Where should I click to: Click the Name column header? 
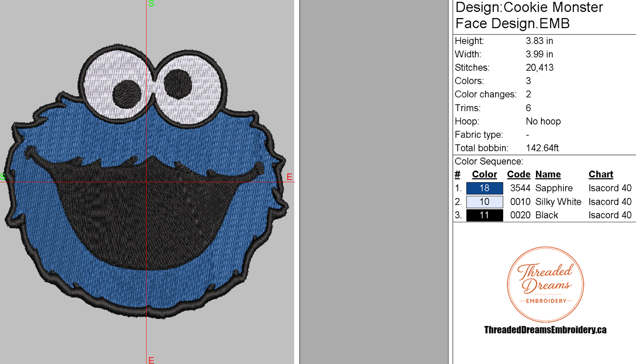548,175
